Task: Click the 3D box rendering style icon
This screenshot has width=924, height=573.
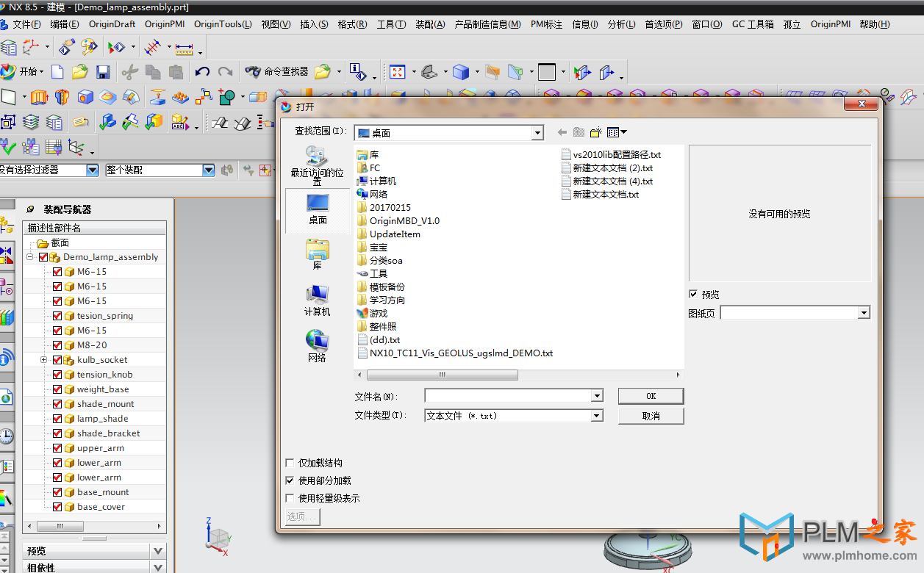Action: coord(461,71)
